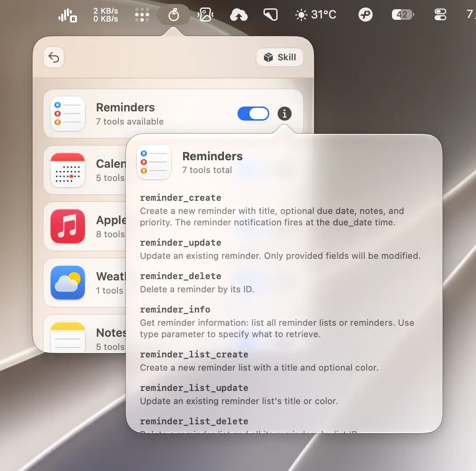
Task: Click the dots grid menu bar icon
Action: click(x=142, y=15)
